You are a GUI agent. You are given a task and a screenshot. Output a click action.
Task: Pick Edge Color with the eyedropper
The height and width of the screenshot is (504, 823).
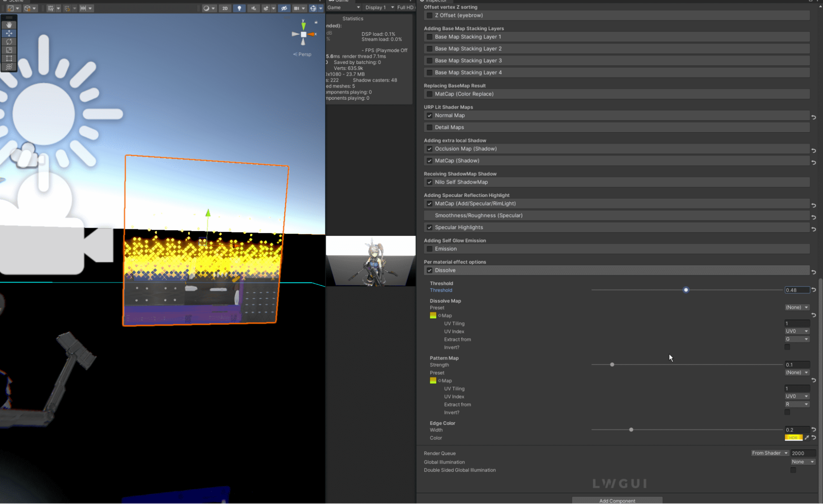click(x=807, y=438)
